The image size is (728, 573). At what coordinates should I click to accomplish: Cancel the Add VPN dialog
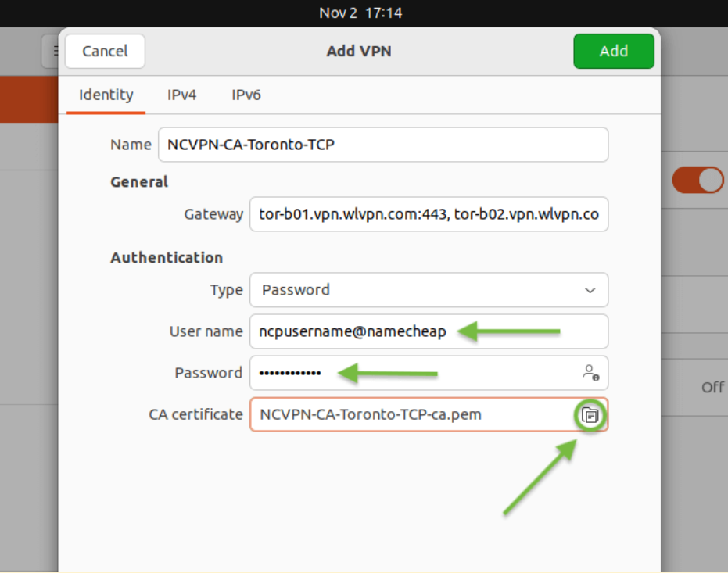[x=105, y=51]
